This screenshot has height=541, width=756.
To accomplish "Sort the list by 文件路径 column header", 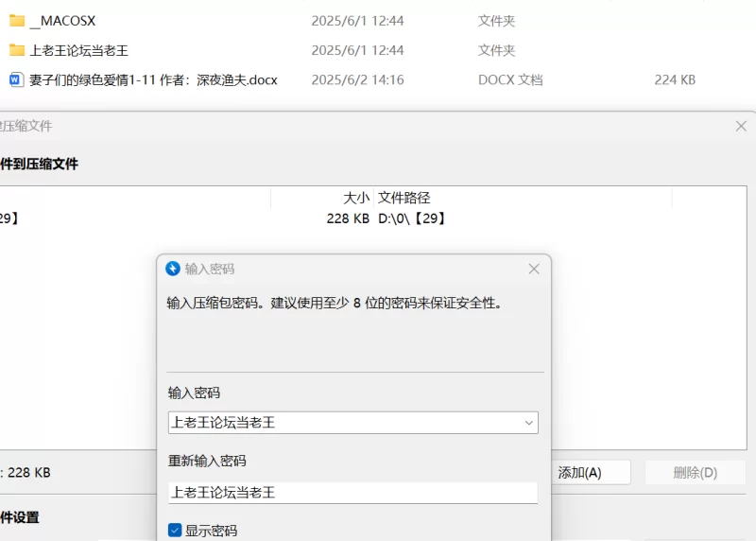I will click(404, 198).
